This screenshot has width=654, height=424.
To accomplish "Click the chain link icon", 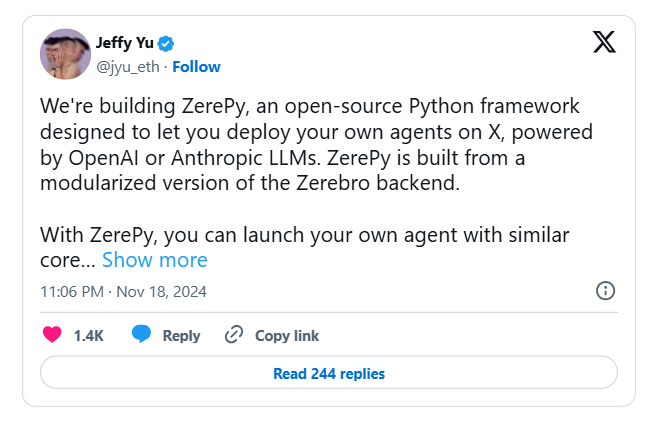I will [234, 335].
